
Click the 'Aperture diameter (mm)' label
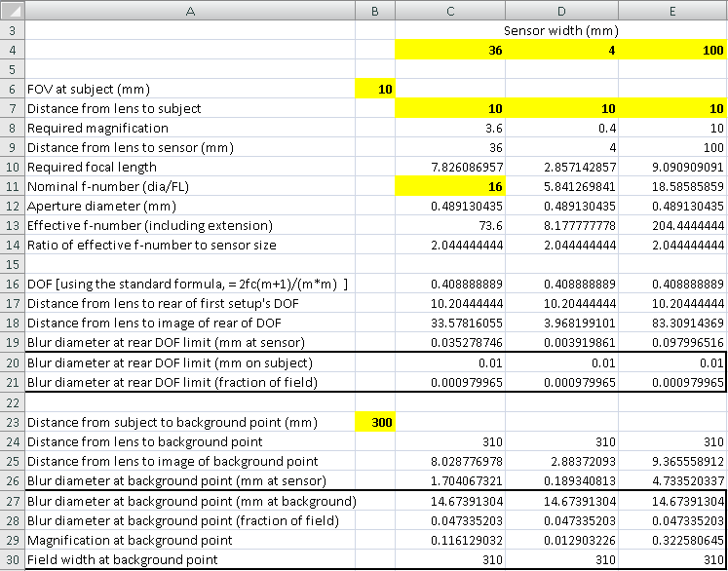[101, 207]
